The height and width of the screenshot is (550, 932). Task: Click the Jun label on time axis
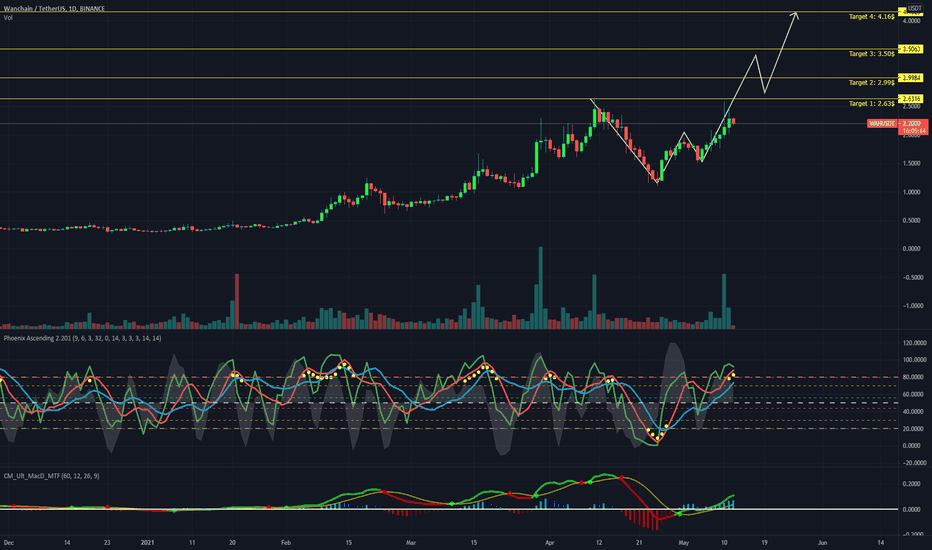coord(822,543)
